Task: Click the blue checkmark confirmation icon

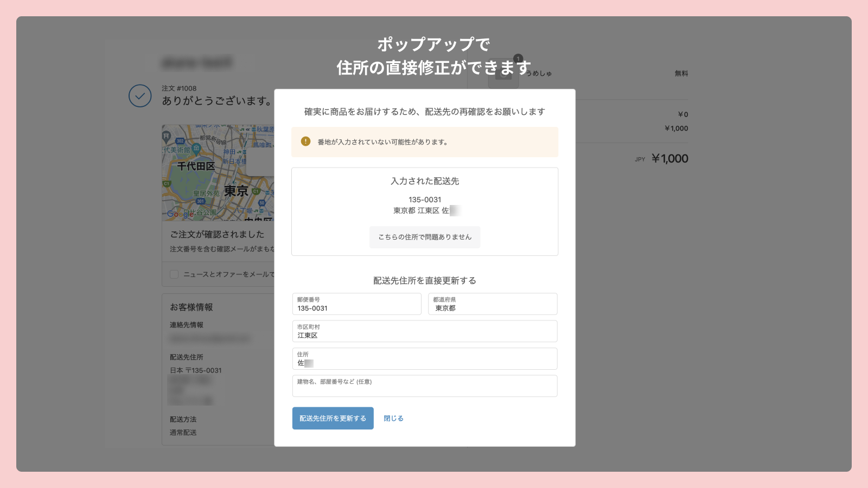Action: tap(140, 96)
